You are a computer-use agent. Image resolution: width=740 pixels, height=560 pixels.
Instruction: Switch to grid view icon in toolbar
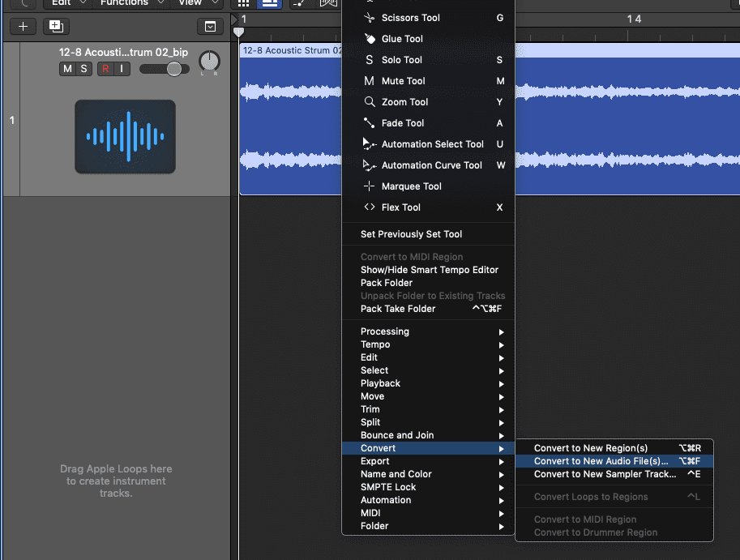[243, 4]
